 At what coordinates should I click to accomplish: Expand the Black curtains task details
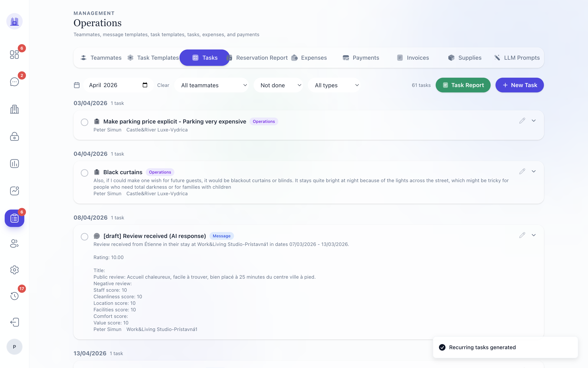click(x=533, y=171)
